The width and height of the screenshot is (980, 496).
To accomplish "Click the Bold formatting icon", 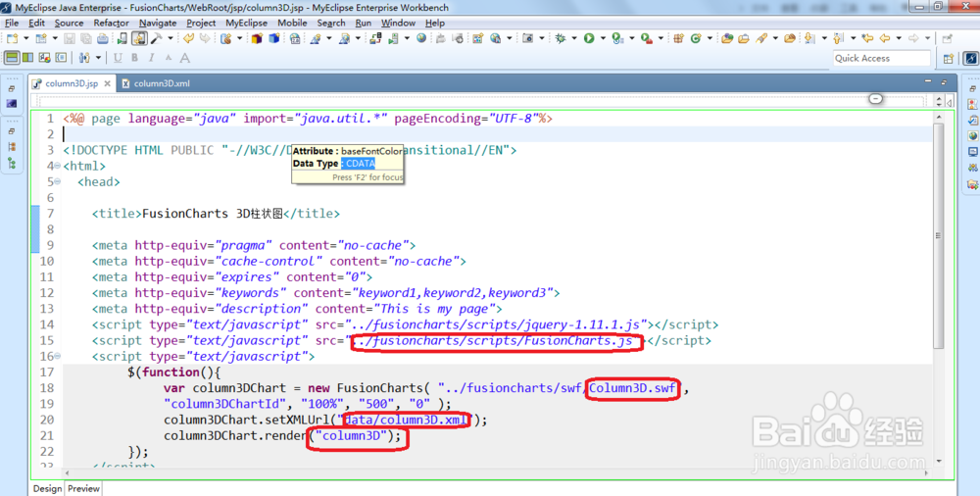I will 134,58.
